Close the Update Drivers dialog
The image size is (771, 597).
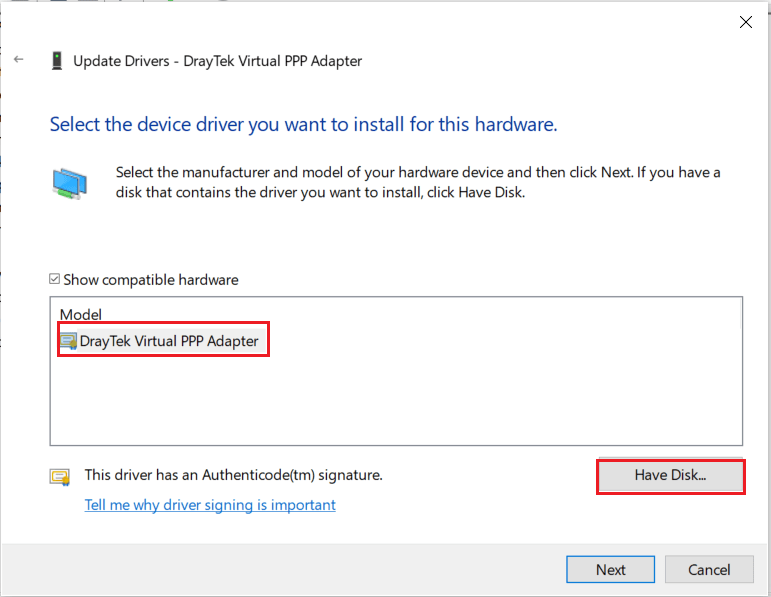pos(745,22)
